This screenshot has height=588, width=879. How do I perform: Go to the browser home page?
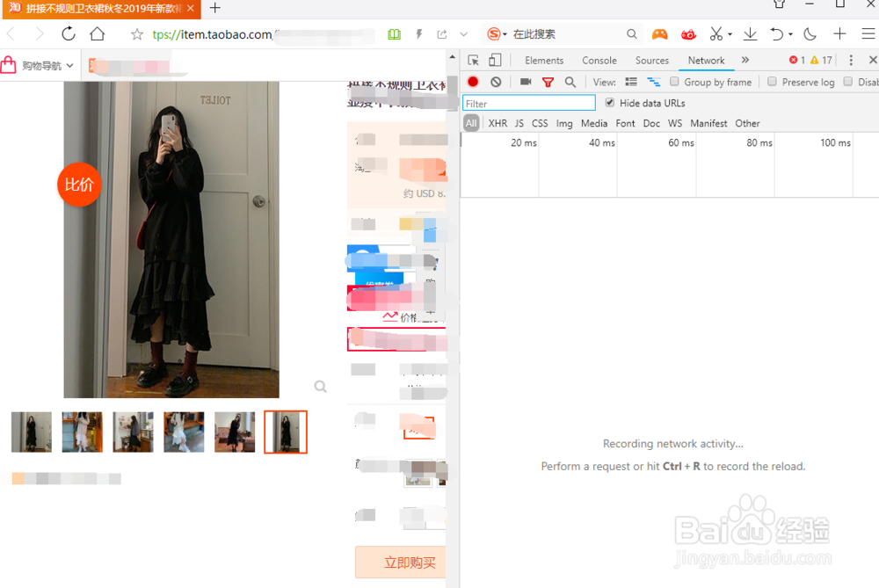pos(97,33)
